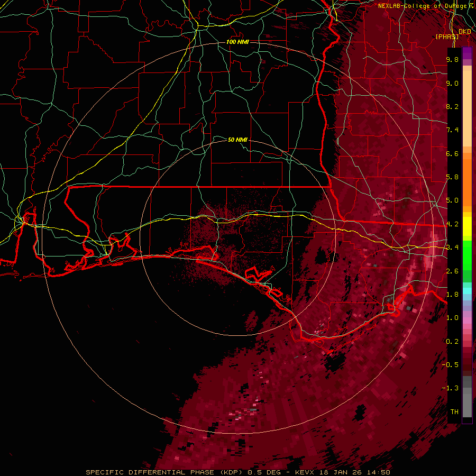Click the -0.5 value on the scale

coord(451,365)
